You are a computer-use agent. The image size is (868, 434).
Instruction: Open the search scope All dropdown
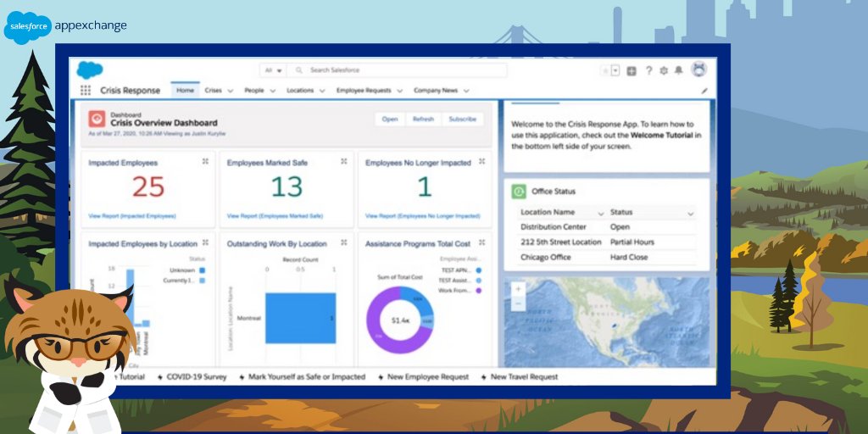(274, 70)
